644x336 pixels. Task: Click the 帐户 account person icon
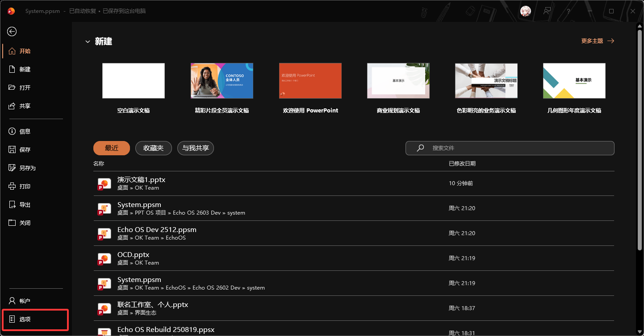(12, 301)
